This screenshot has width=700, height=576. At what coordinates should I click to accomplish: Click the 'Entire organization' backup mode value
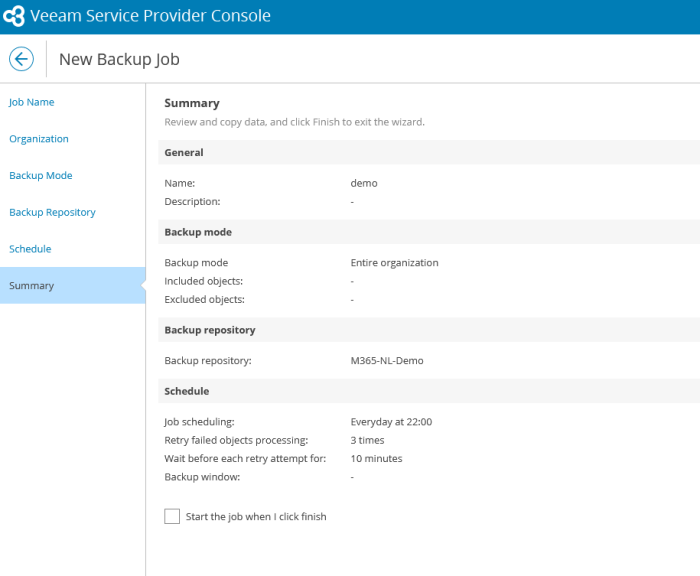click(x=394, y=263)
